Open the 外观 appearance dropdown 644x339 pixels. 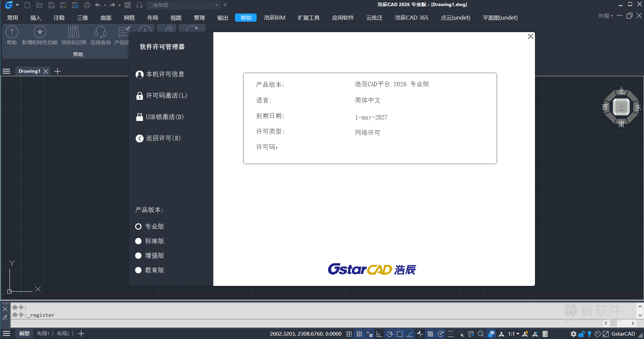point(605,16)
